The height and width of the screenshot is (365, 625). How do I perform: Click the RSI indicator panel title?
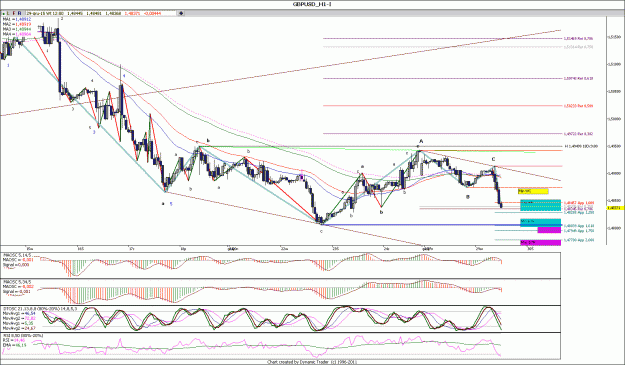[x=23, y=336]
